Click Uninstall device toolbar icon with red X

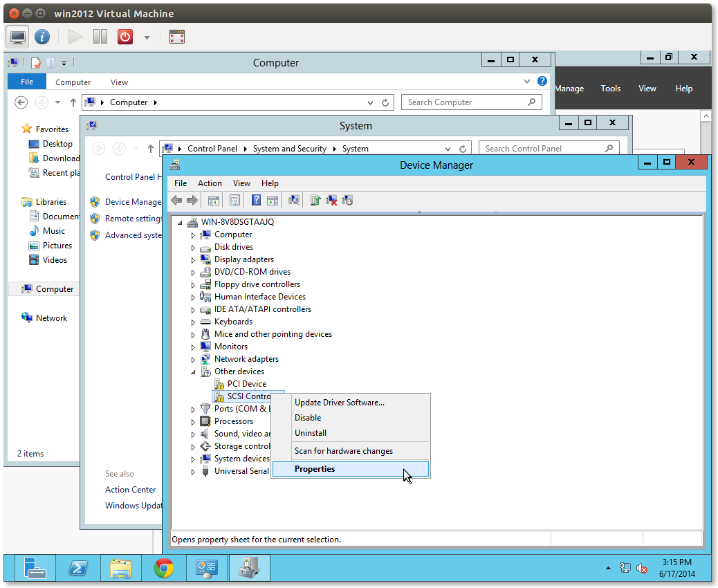(331, 201)
